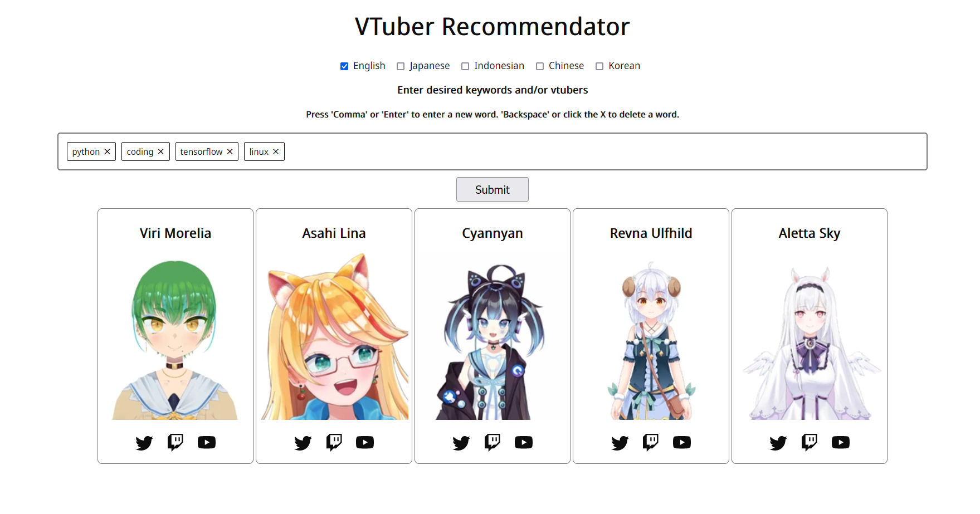
Task: Open Viri Morelia's YouTube channel icon
Action: (x=207, y=442)
